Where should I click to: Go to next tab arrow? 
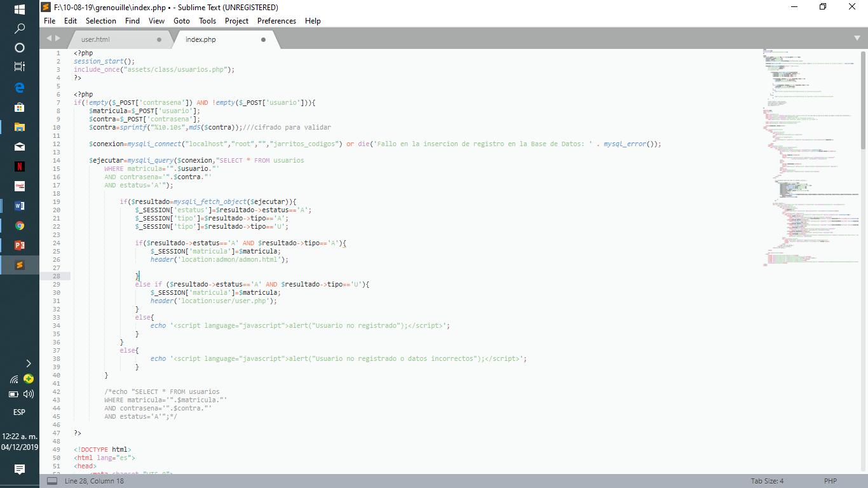tap(58, 39)
